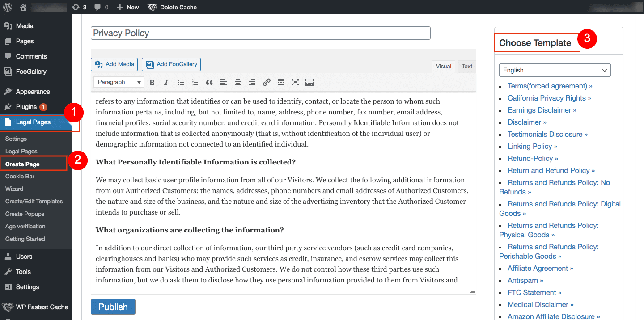Open the New menu in the admin bar
The height and width of the screenshot is (320, 644).
127,7
